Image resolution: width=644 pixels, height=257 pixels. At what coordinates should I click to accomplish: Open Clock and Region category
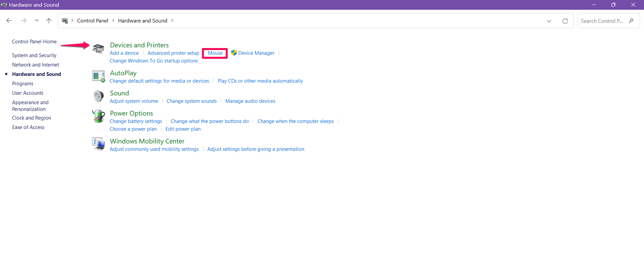[x=32, y=118]
